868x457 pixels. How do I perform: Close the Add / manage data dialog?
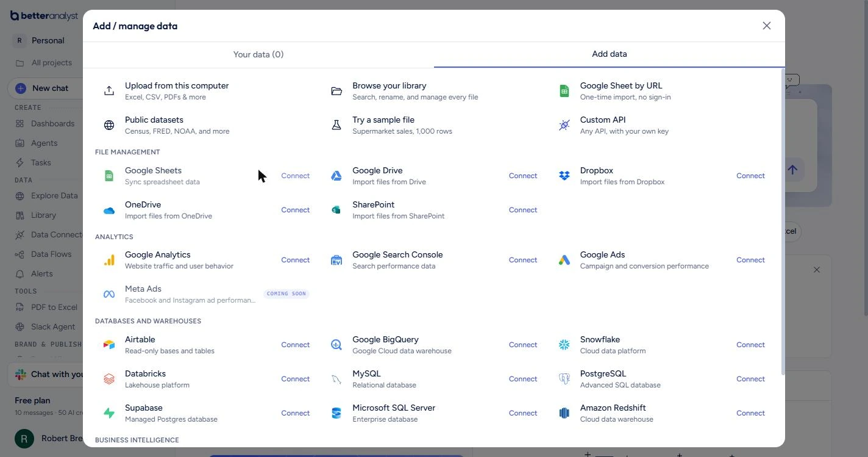[767, 26]
